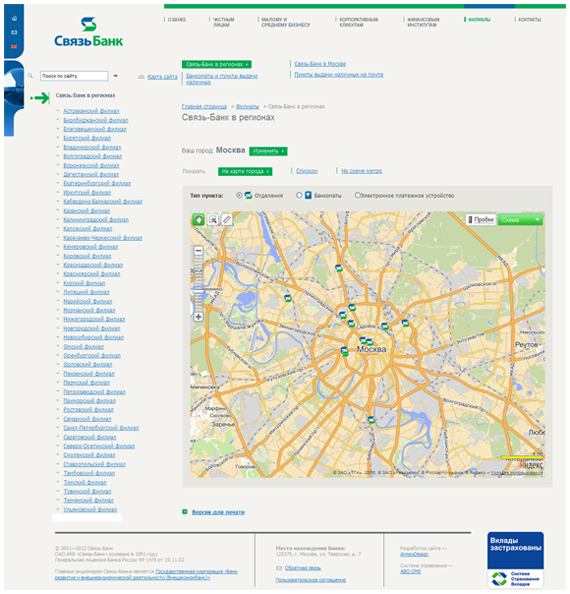570x594 pixels.
Task: Zoom in the map with the plus button
Action: point(198,317)
